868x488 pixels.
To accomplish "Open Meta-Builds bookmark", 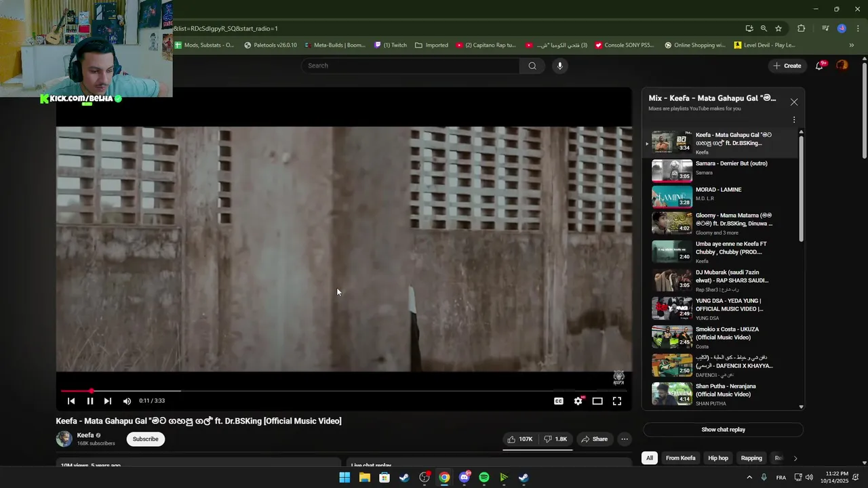I will click(x=335, y=45).
